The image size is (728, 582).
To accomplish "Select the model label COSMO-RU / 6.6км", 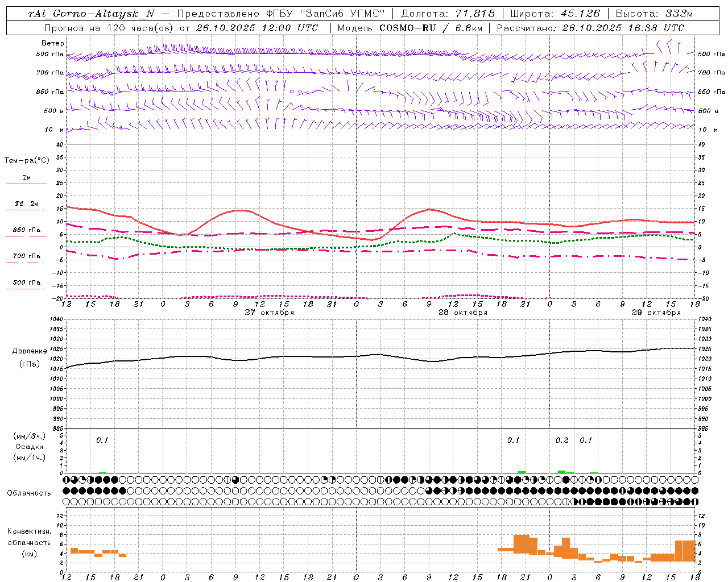I will click(432, 28).
